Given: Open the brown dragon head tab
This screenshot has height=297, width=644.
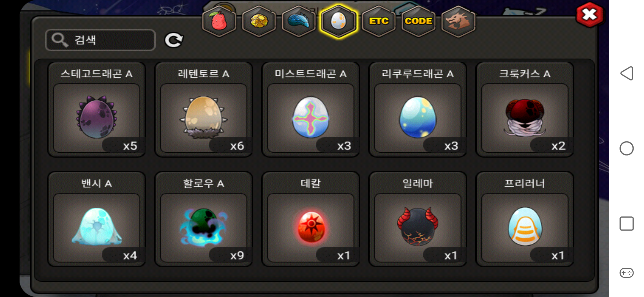Looking at the screenshot, I should [458, 21].
